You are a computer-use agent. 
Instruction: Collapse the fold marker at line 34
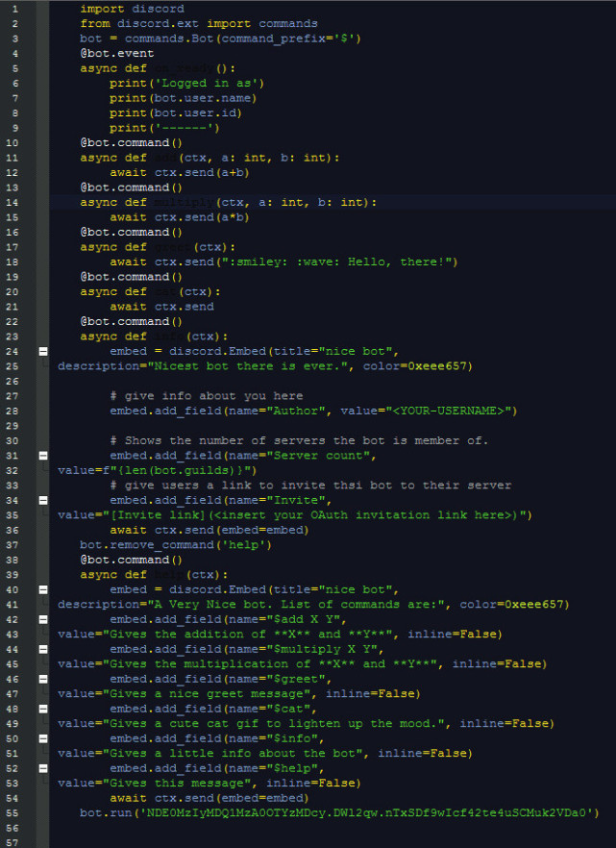43,500
